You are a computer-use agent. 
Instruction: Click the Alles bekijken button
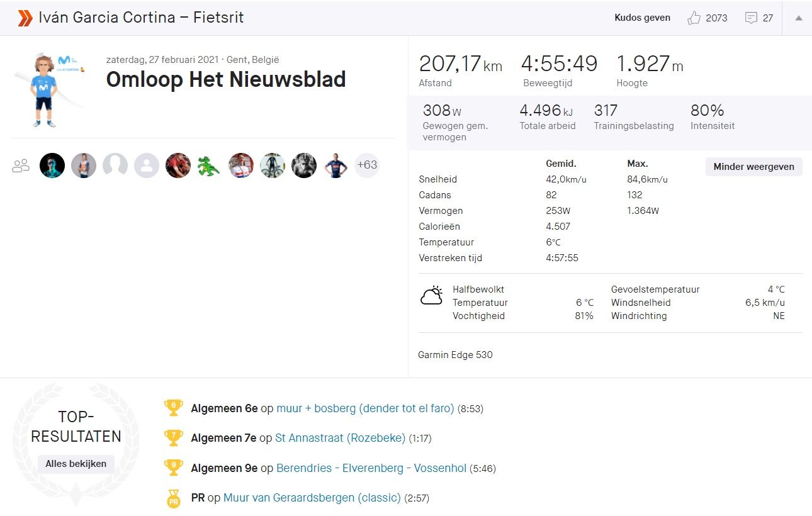point(76,464)
